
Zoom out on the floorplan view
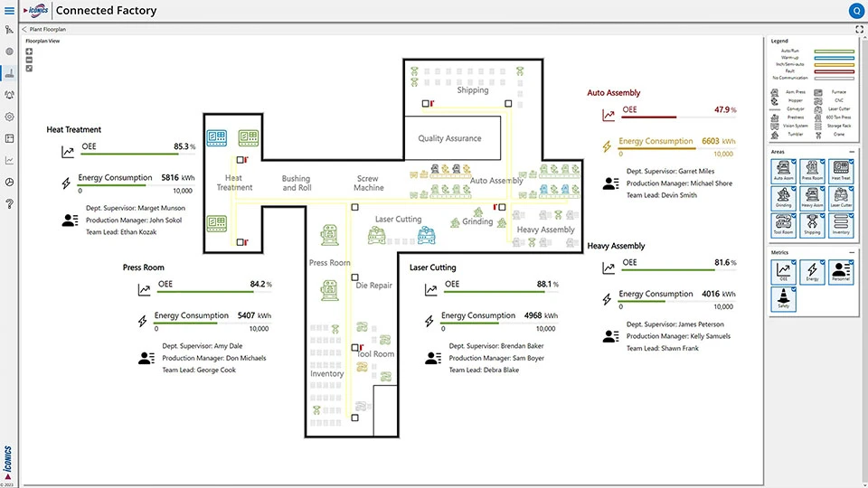pyautogui.click(x=29, y=60)
